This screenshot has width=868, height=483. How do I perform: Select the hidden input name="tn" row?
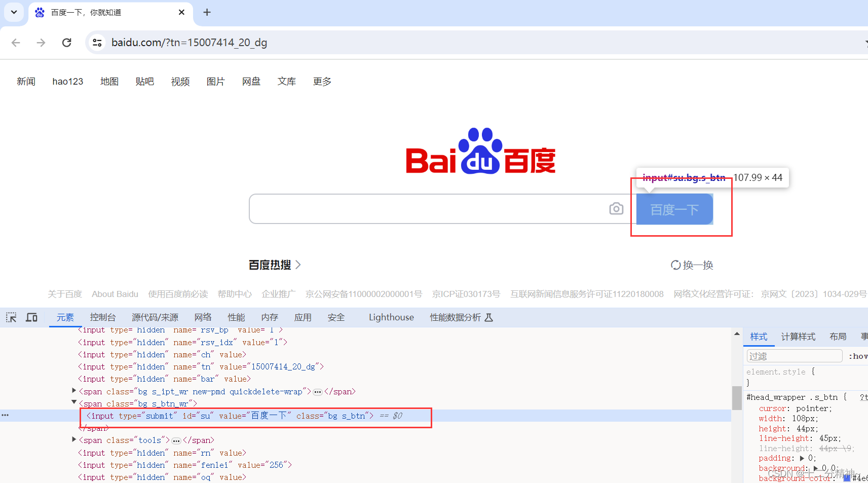pyautogui.click(x=201, y=366)
